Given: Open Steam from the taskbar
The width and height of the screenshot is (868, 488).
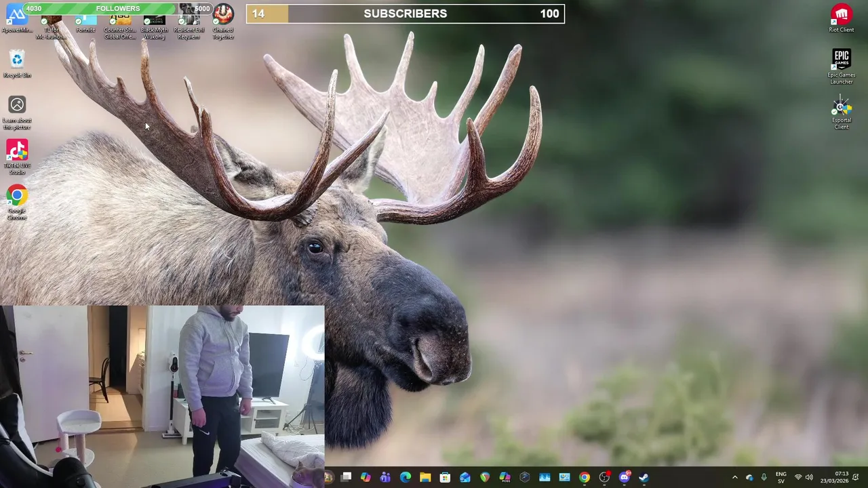Looking at the screenshot, I should pos(644,478).
